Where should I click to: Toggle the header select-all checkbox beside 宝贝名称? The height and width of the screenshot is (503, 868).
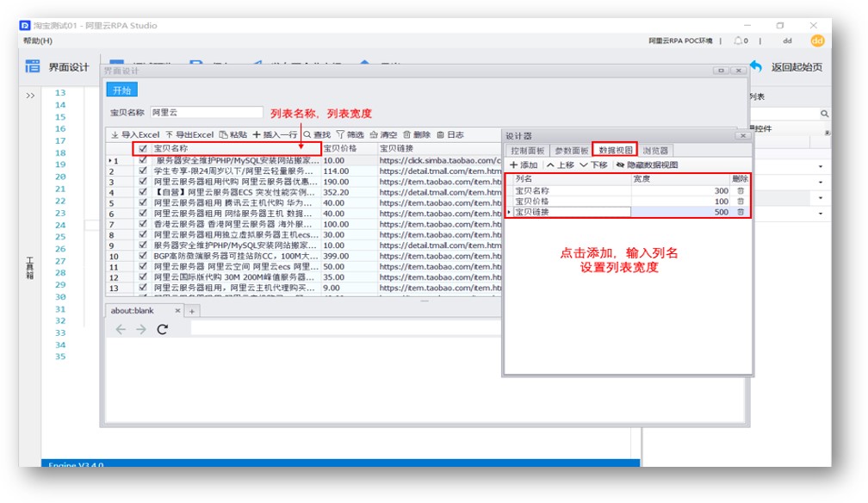(143, 148)
